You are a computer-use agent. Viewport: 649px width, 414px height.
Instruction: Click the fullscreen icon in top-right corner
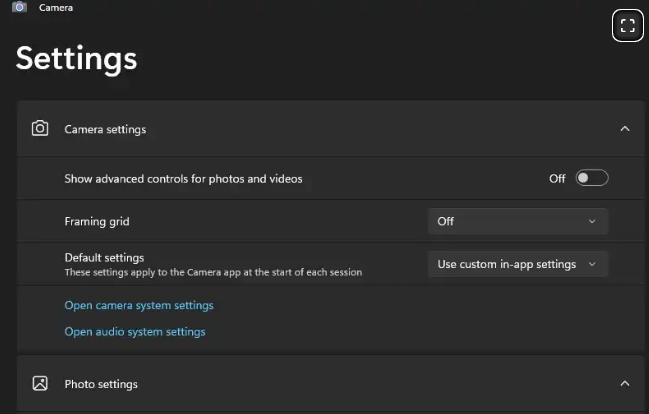(627, 26)
